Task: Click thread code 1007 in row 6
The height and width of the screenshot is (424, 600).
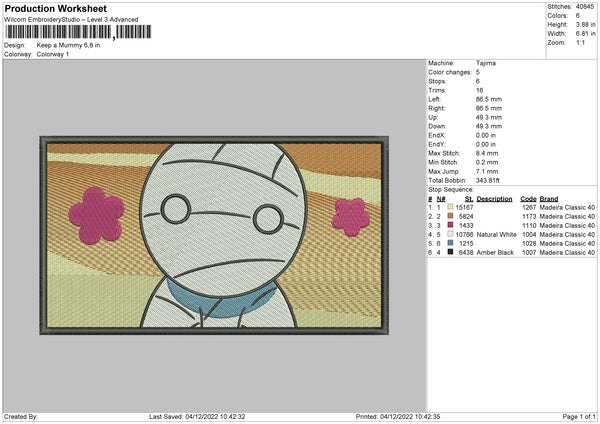Action: (x=529, y=253)
